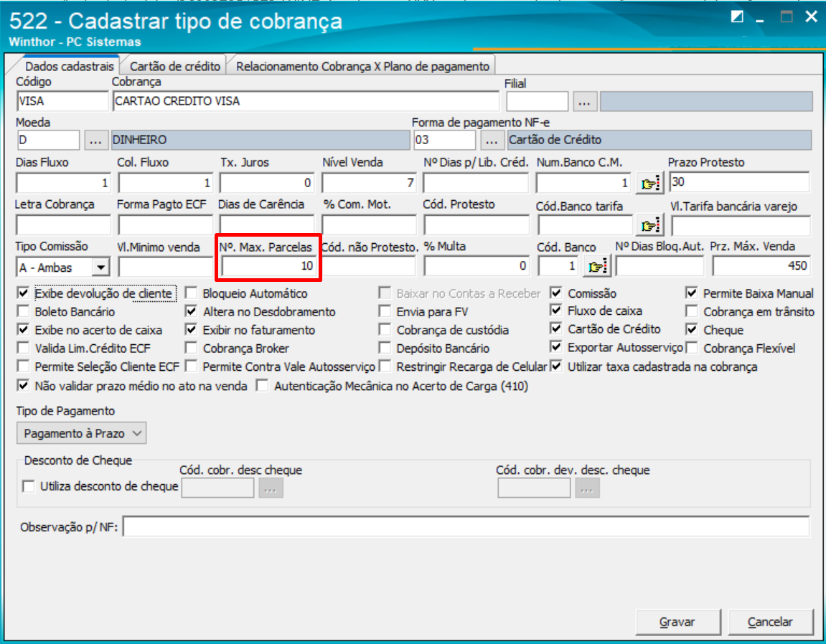Click the Cancelar button

[770, 622]
